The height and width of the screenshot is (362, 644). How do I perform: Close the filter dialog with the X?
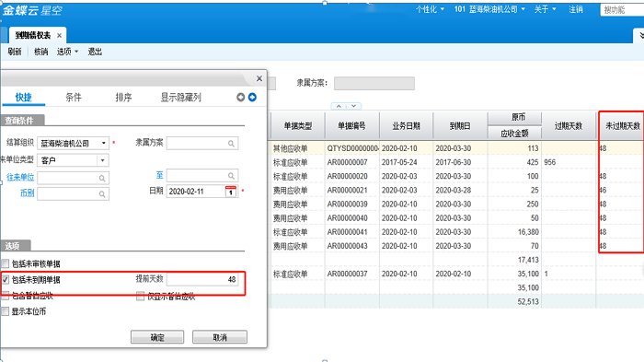click(x=259, y=78)
